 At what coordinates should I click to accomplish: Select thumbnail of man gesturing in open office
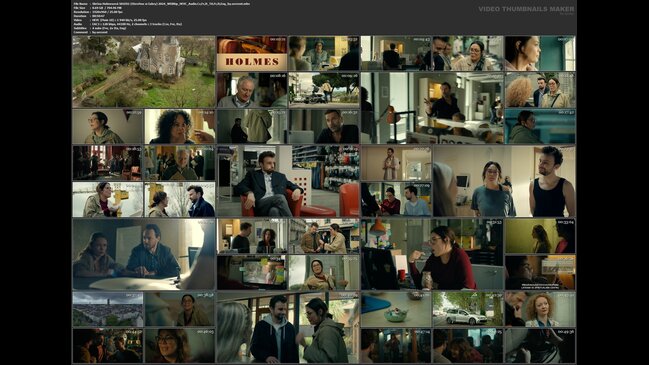[x=432, y=108]
